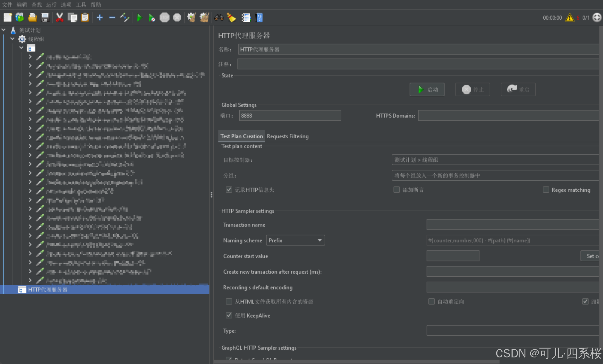Screen dimensions: 603x364
Task: Click the Toggle expand/collapse arrows icon
Action: 125,18
